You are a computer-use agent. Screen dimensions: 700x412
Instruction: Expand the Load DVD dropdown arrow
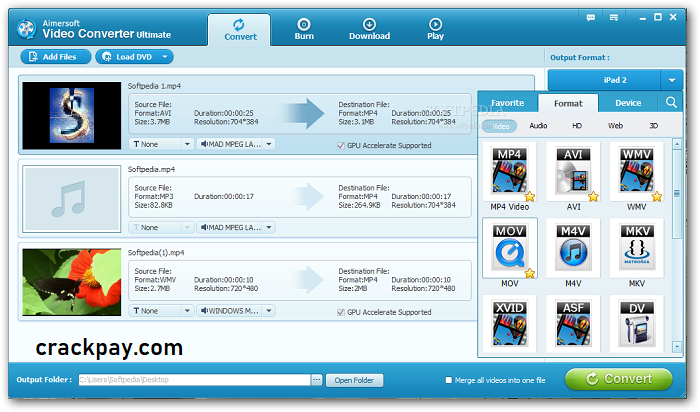165,57
